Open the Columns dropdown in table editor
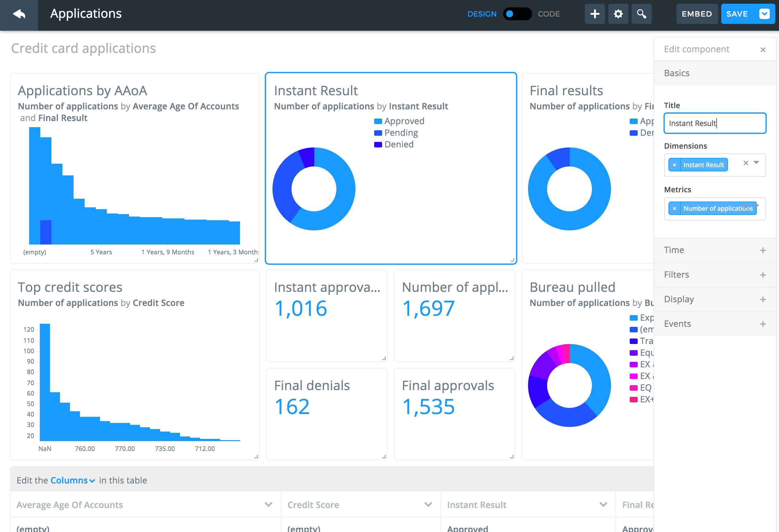Viewport: 779px width, 532px height. pos(72,480)
